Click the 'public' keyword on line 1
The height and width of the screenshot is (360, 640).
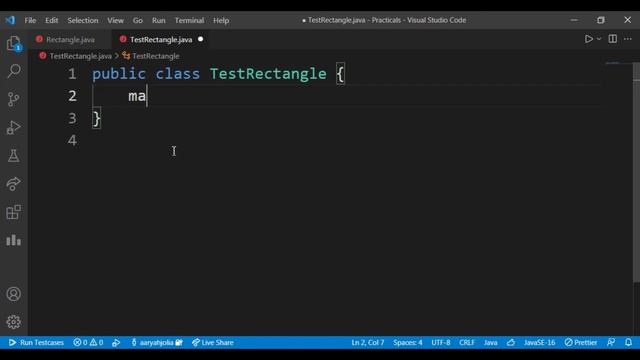click(x=119, y=74)
